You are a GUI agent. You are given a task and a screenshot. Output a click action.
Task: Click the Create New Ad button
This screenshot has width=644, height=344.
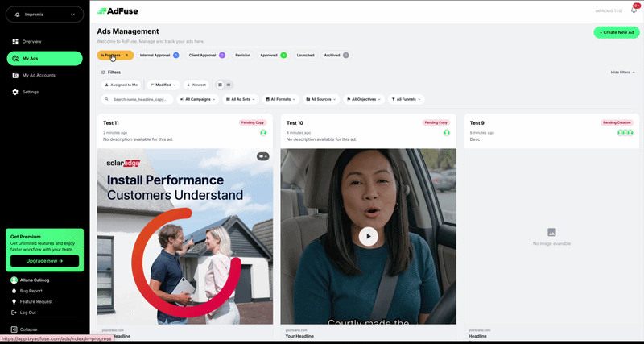tap(616, 32)
